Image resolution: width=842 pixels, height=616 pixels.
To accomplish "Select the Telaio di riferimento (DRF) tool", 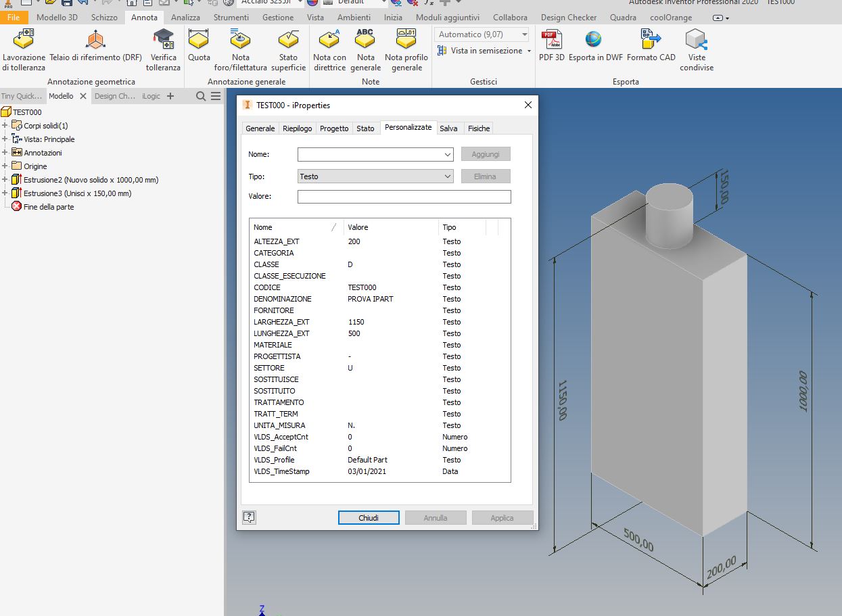I will pyautogui.click(x=95, y=41).
